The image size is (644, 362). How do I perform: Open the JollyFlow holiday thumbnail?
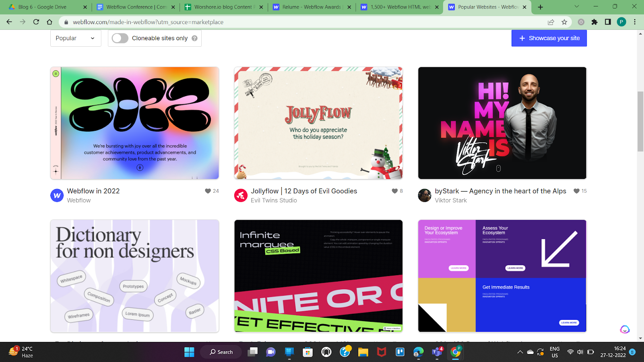pos(318,123)
